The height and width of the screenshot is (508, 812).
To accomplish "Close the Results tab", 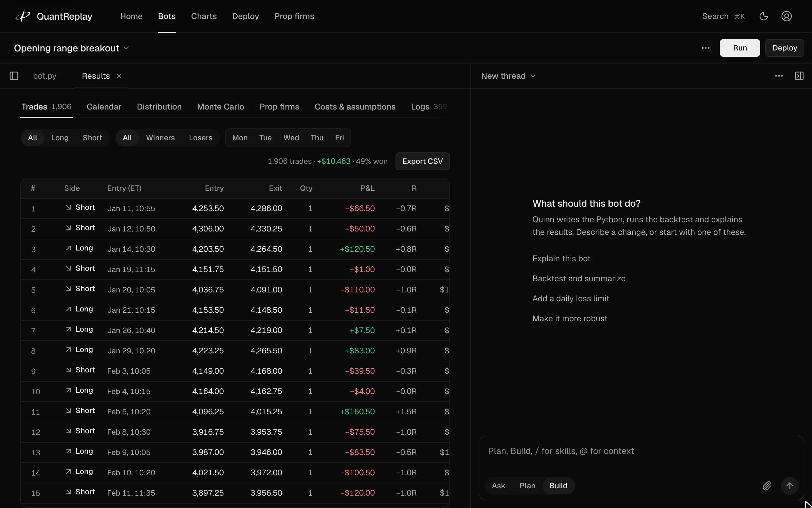I will 119,76.
